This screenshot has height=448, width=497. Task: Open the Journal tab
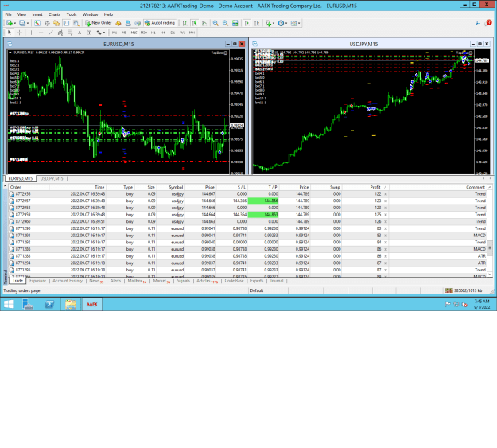pos(277,281)
